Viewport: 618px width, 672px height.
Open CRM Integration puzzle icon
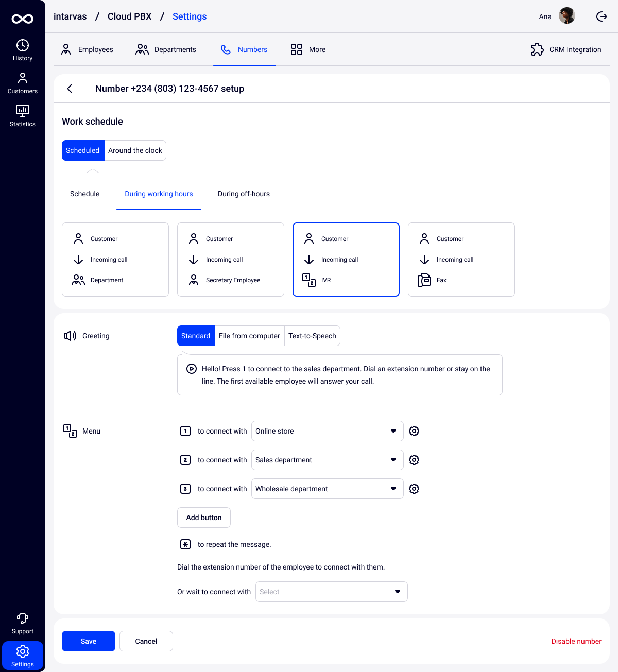click(537, 49)
